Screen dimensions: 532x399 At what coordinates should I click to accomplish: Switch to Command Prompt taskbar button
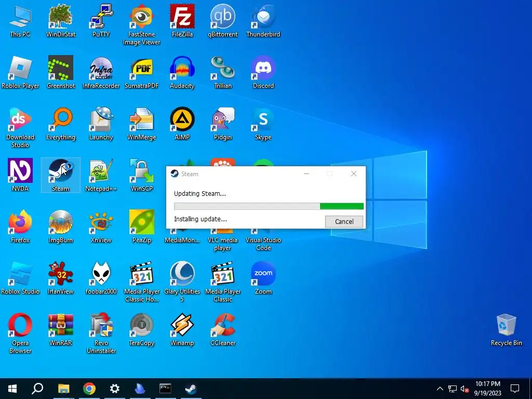165,389
